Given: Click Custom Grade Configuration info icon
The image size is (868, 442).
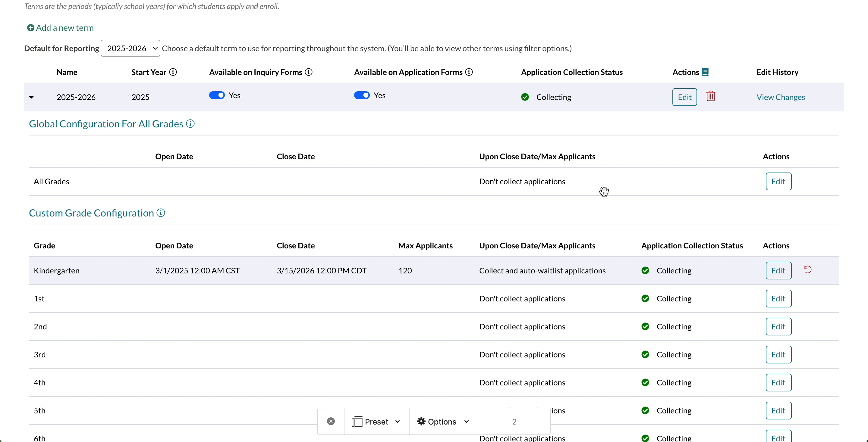Looking at the screenshot, I should tap(161, 213).
